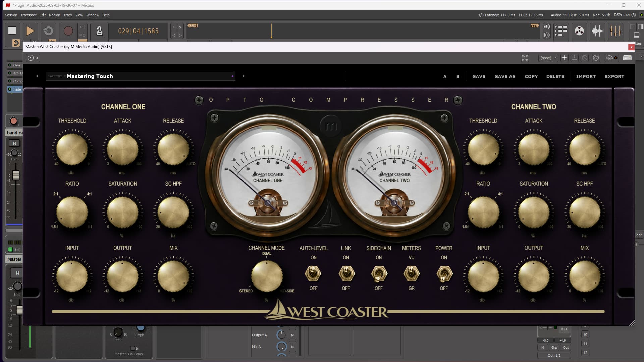This screenshot has width=644, height=362.
Task: Toggle the In checkbox under Master Bus Comp
Action: (132, 348)
